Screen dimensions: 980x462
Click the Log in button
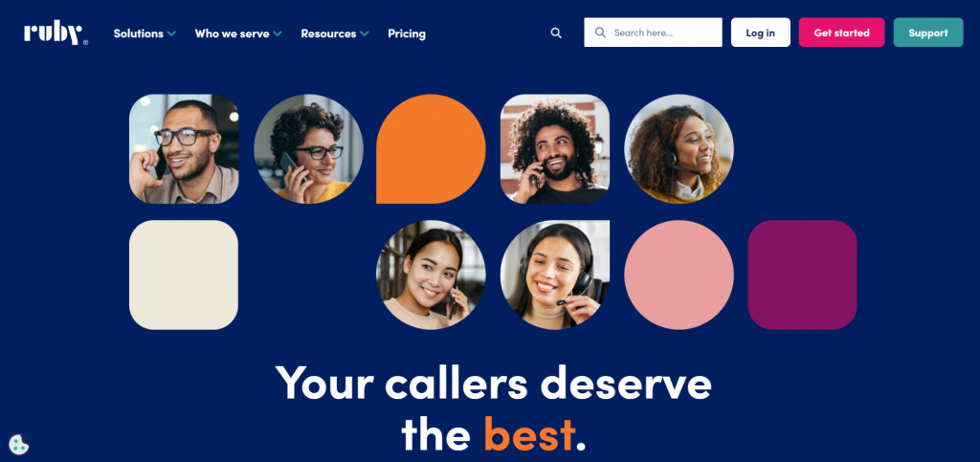pos(761,33)
